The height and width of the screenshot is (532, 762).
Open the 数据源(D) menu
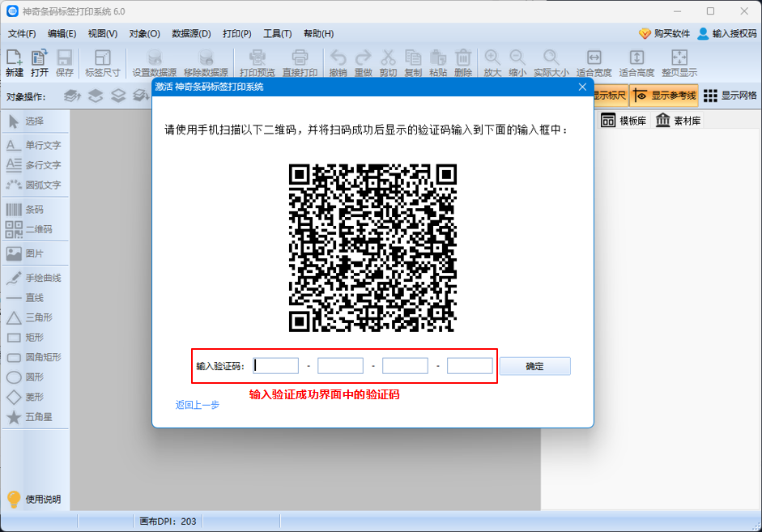(191, 33)
